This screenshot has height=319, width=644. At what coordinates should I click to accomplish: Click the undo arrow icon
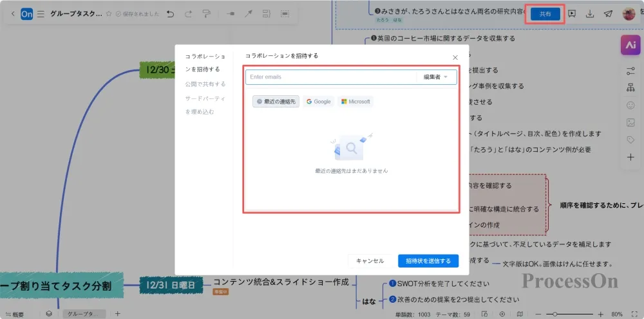pyautogui.click(x=170, y=14)
